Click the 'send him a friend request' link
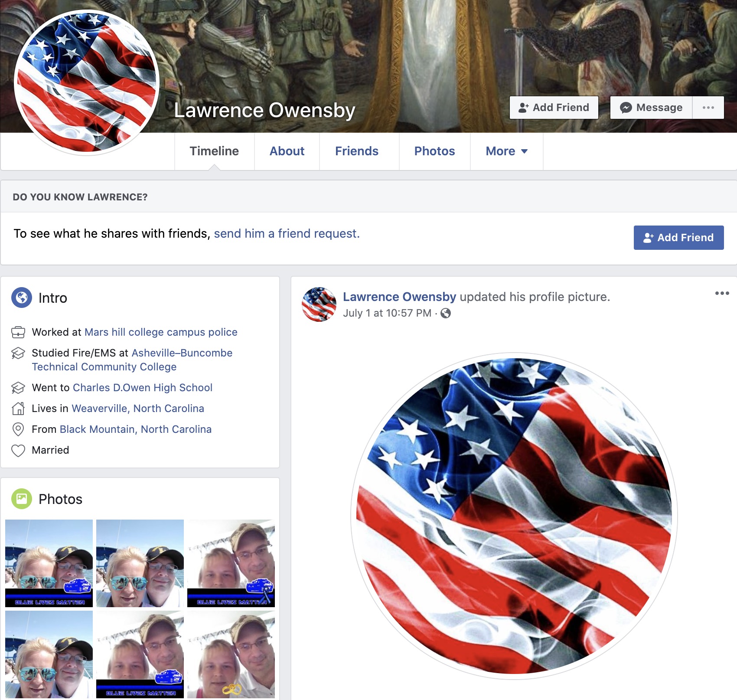The image size is (737, 700). 287,233
